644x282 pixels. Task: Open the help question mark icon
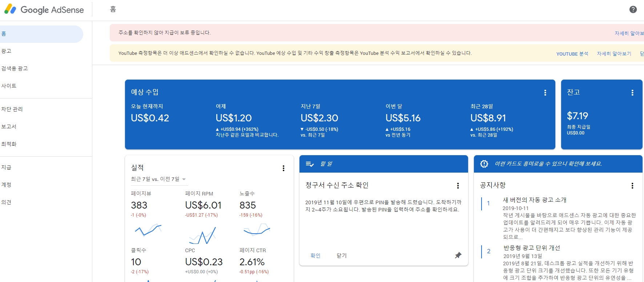(x=633, y=9)
